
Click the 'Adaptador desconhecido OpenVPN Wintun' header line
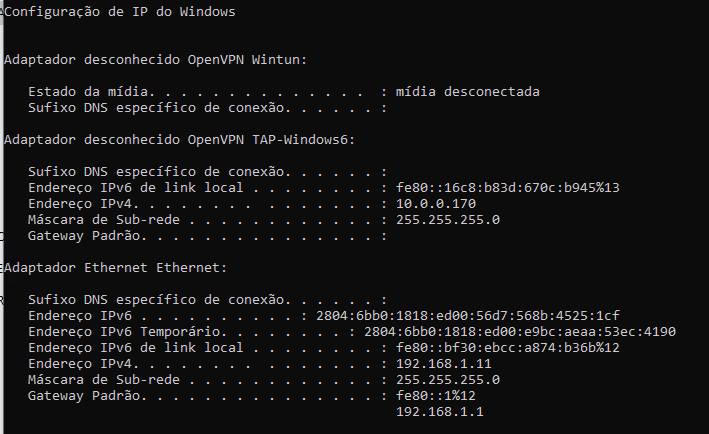(156, 60)
